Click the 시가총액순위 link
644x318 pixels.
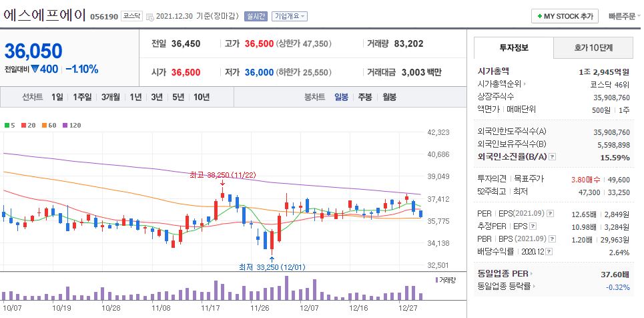coord(499,84)
